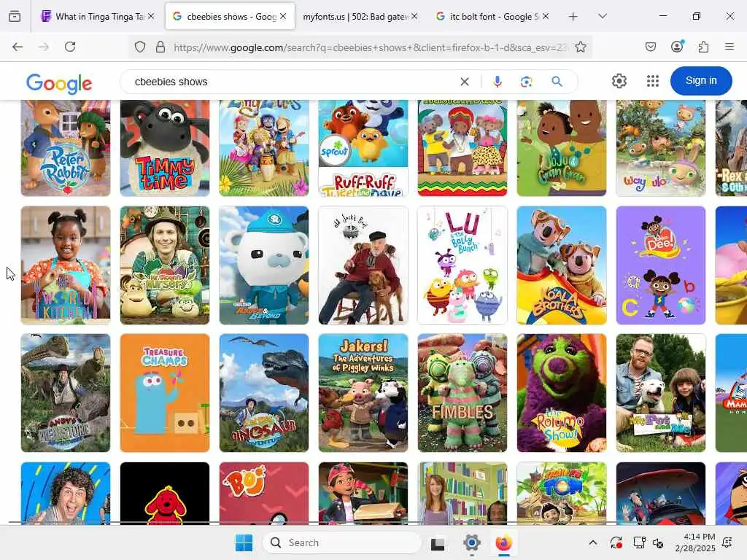
Task: Close the myfonts.us Bad gateway tab
Action: point(414,16)
